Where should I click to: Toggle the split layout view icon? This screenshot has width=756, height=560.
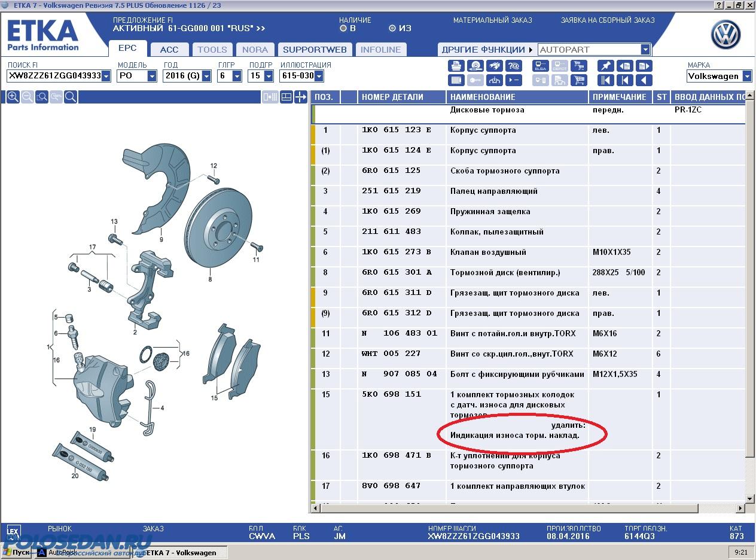pos(286,97)
